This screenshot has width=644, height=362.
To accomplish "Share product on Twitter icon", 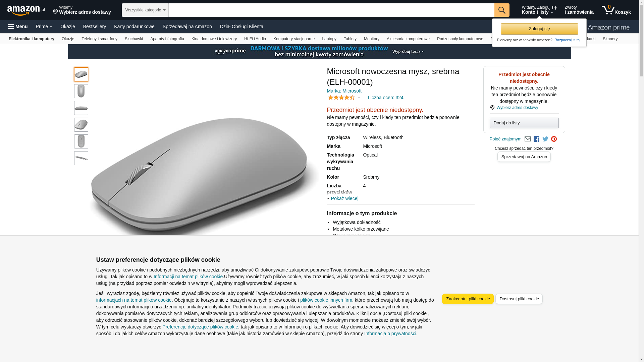I will coord(545,139).
